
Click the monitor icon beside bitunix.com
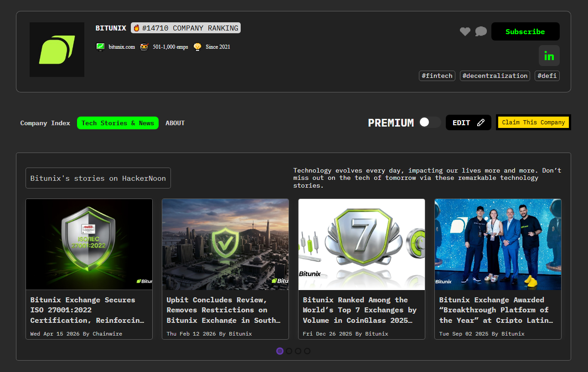[x=100, y=46]
